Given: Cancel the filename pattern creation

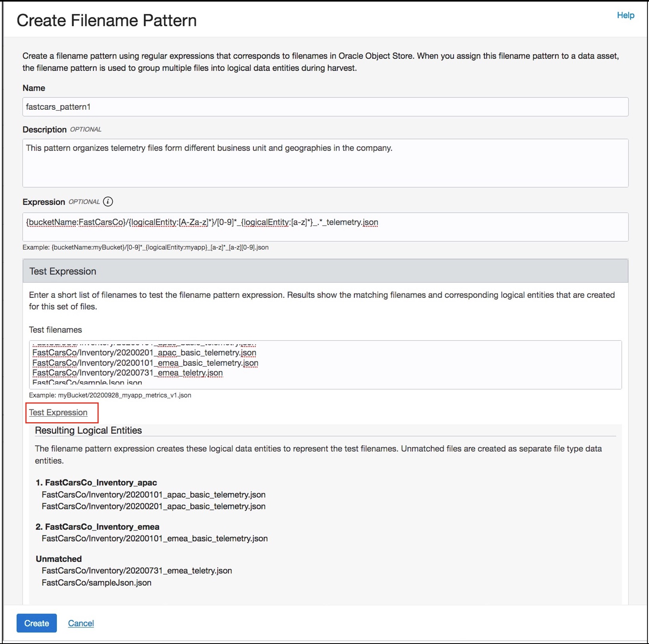Looking at the screenshot, I should [81, 623].
